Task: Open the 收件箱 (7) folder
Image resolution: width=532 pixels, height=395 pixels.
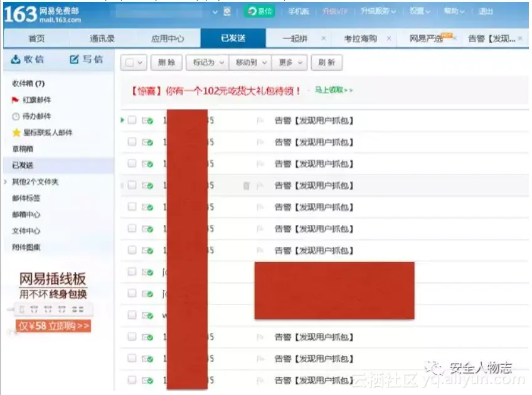Action: coord(28,84)
